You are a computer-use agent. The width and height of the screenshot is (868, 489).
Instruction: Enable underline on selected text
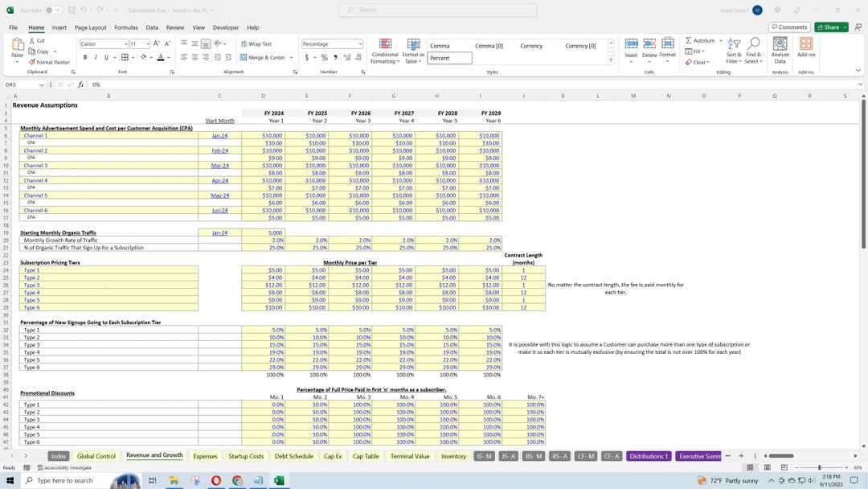105,57
